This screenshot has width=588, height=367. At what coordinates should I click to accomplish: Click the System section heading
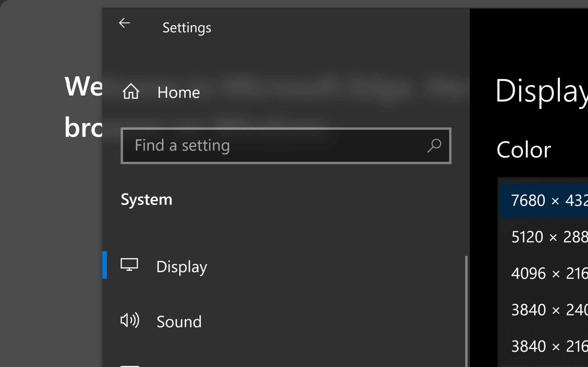coord(146,200)
